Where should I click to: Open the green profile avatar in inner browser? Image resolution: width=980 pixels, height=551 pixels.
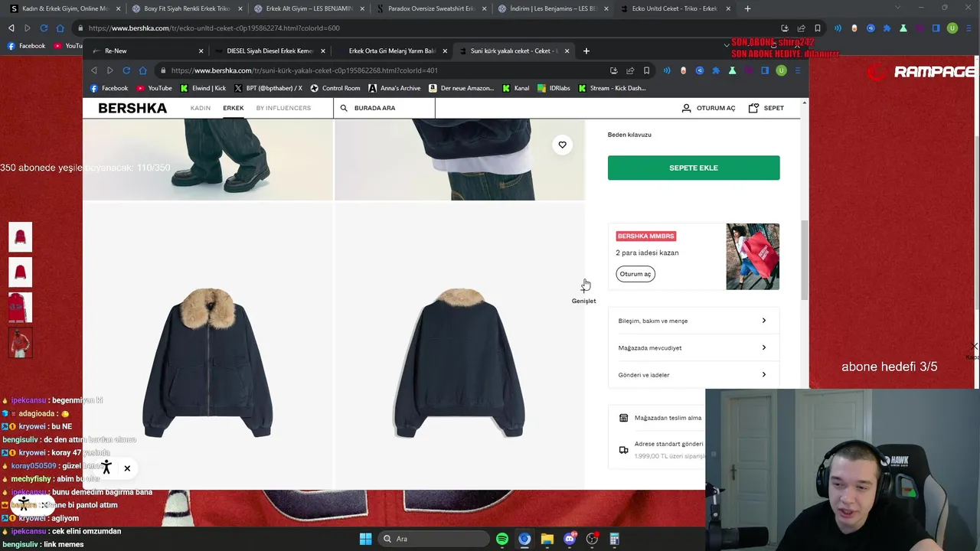tap(781, 70)
